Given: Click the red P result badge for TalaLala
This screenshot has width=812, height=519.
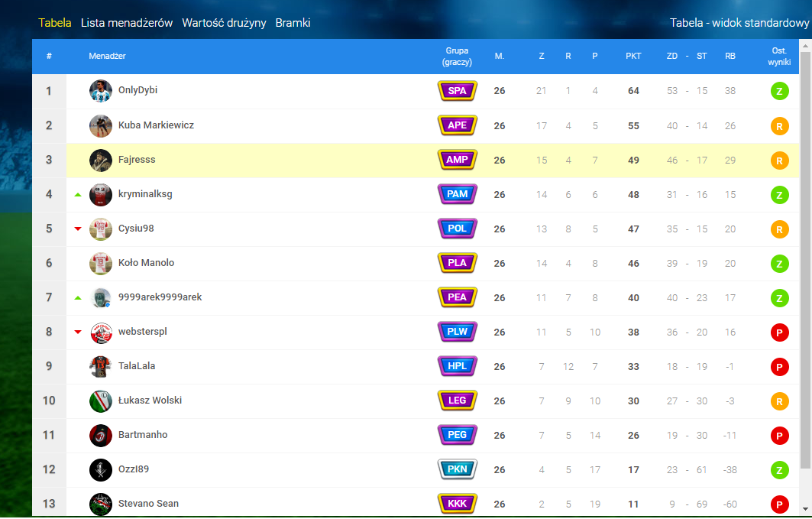Looking at the screenshot, I should 779,367.
